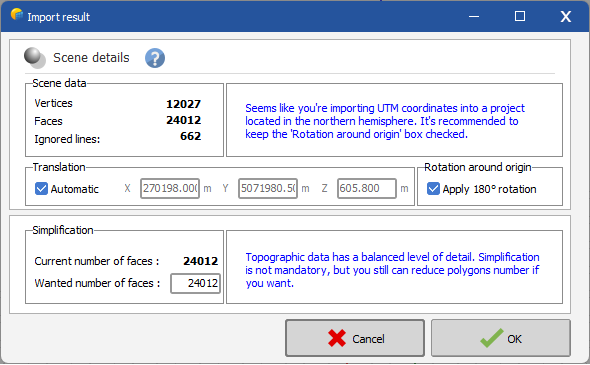The height and width of the screenshot is (365, 590).
Task: Cancel the import result dialog
Action: 355,338
